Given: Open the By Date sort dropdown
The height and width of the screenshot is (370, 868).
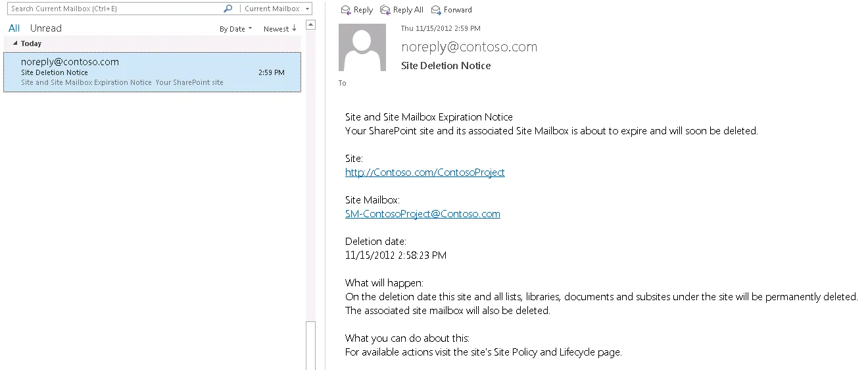Looking at the screenshot, I should 235,29.
